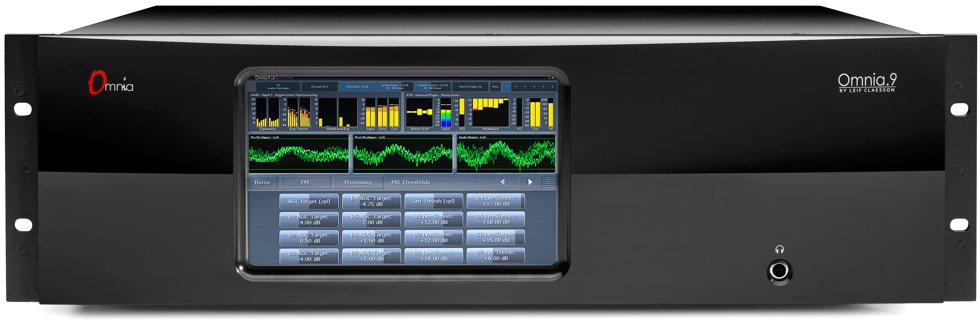Click the FM Location: Rack Upper box
Screen dimensions: 980x326
(278, 87)
